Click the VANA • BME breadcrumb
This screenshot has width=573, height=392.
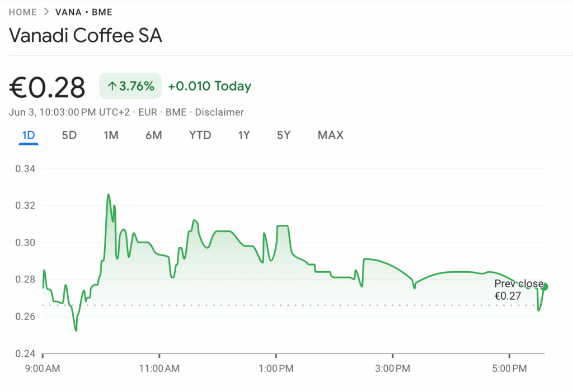(84, 12)
